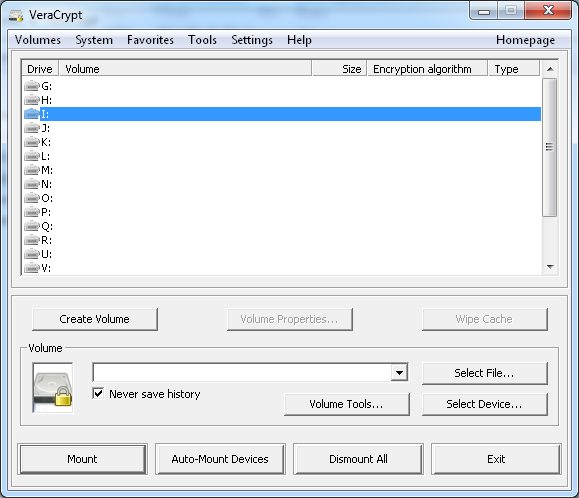Click the drive icon for Q:
The width and height of the screenshot is (579, 498).
tap(32, 226)
